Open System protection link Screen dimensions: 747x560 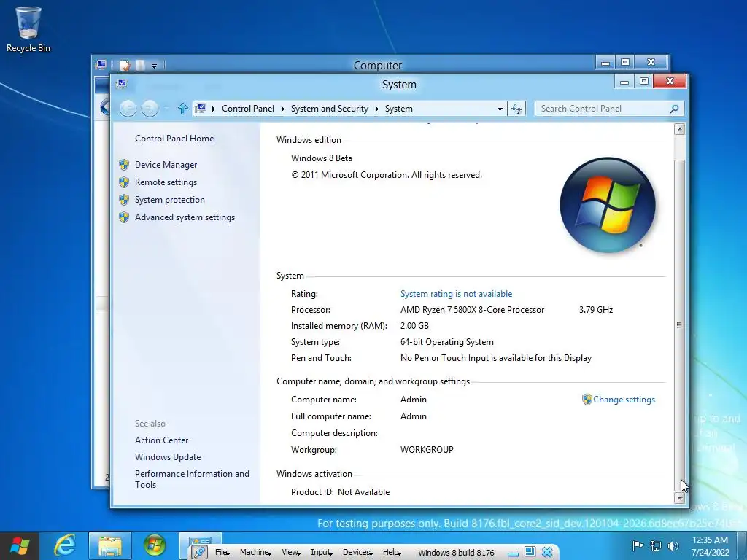(169, 200)
